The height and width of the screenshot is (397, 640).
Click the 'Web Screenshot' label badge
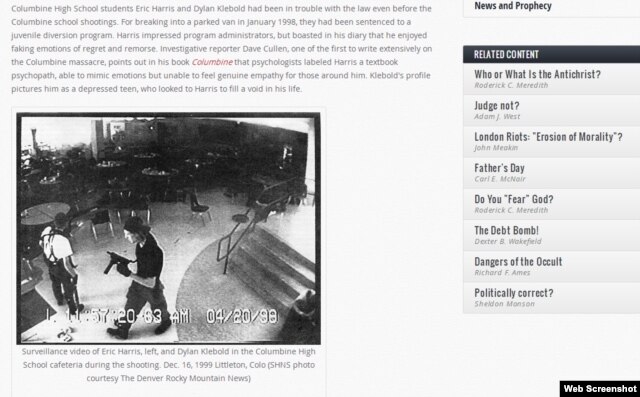click(600, 389)
